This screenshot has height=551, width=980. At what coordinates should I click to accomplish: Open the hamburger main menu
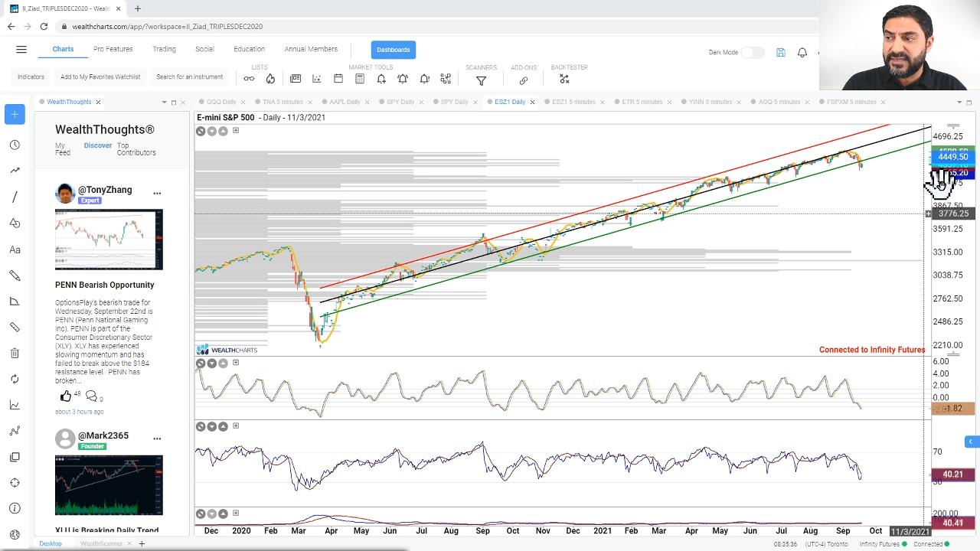click(x=21, y=50)
